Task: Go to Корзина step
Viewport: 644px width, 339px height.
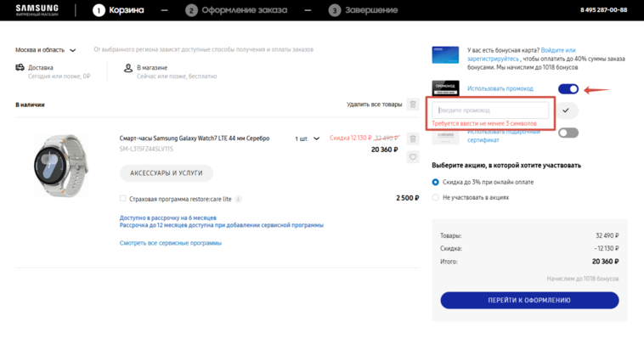Action: click(126, 10)
